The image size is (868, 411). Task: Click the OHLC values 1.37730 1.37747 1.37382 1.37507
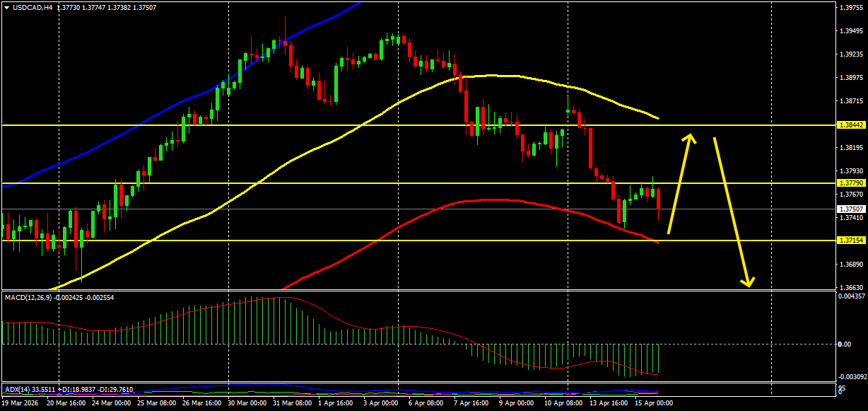coord(106,7)
